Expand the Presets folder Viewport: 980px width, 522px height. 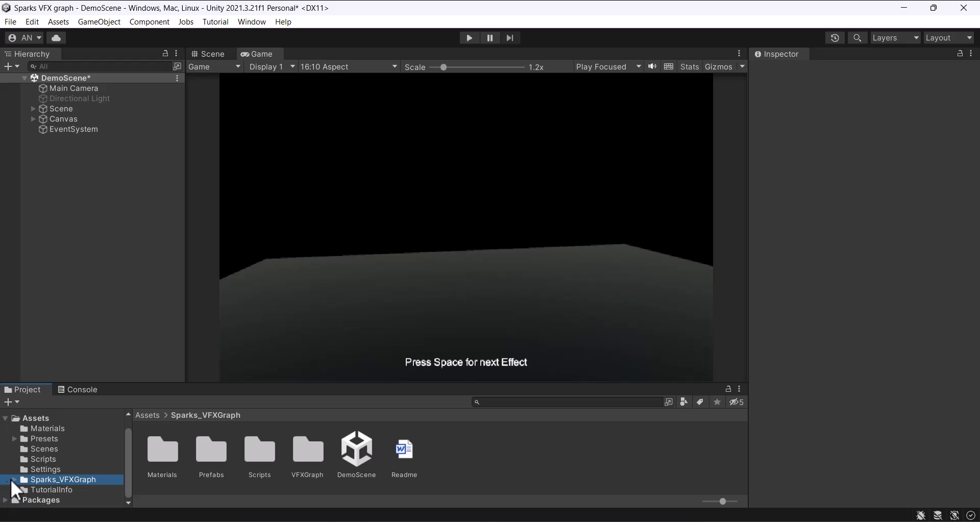click(x=14, y=439)
